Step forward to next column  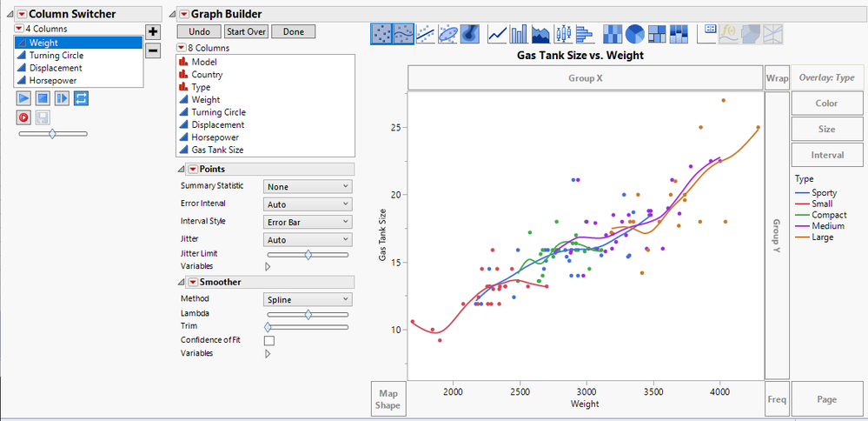click(x=62, y=98)
